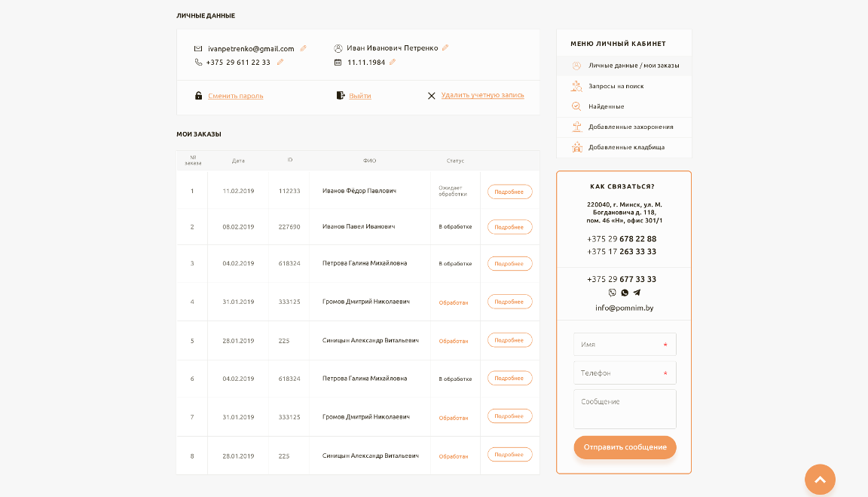Edit the birth date 11.11.1984 with the pencil icon

point(393,62)
